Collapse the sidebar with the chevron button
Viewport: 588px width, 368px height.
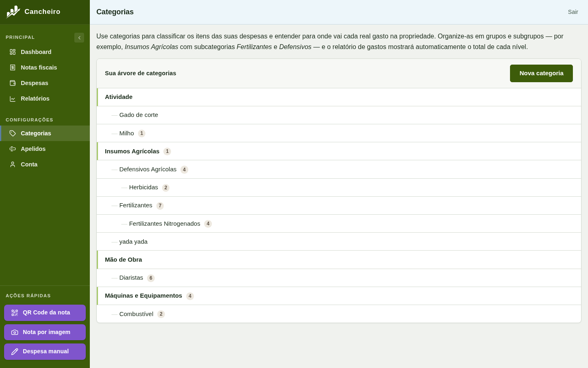pos(79,38)
